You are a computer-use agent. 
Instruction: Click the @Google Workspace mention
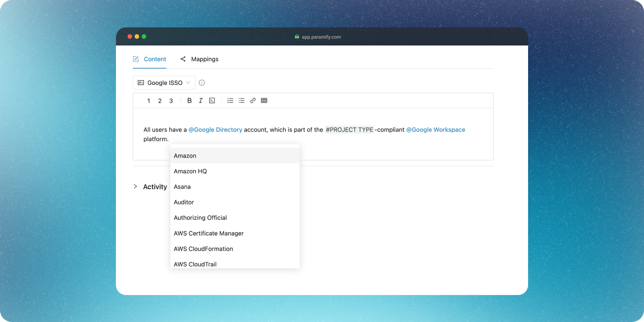(x=436, y=130)
